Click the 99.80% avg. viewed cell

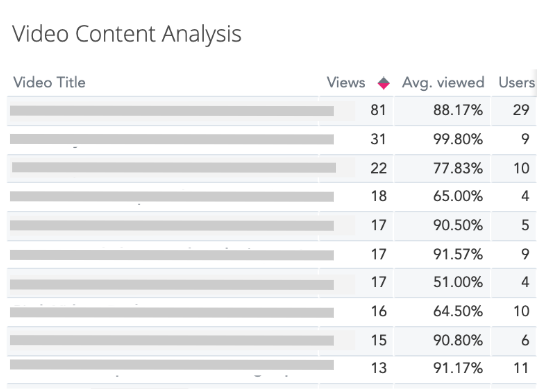click(458, 139)
